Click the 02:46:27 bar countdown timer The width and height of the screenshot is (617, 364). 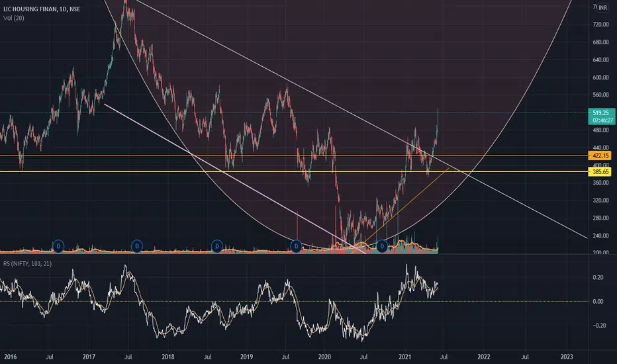[x=603, y=120]
